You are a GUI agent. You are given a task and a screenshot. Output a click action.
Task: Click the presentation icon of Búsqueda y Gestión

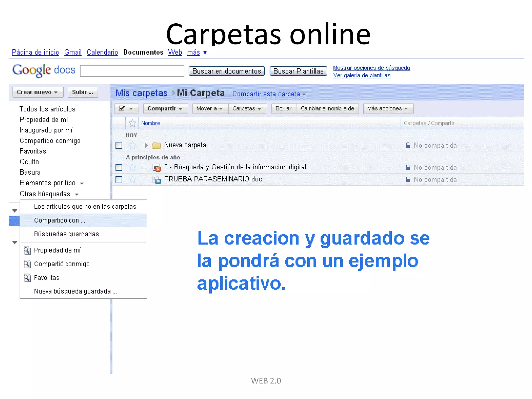156,168
